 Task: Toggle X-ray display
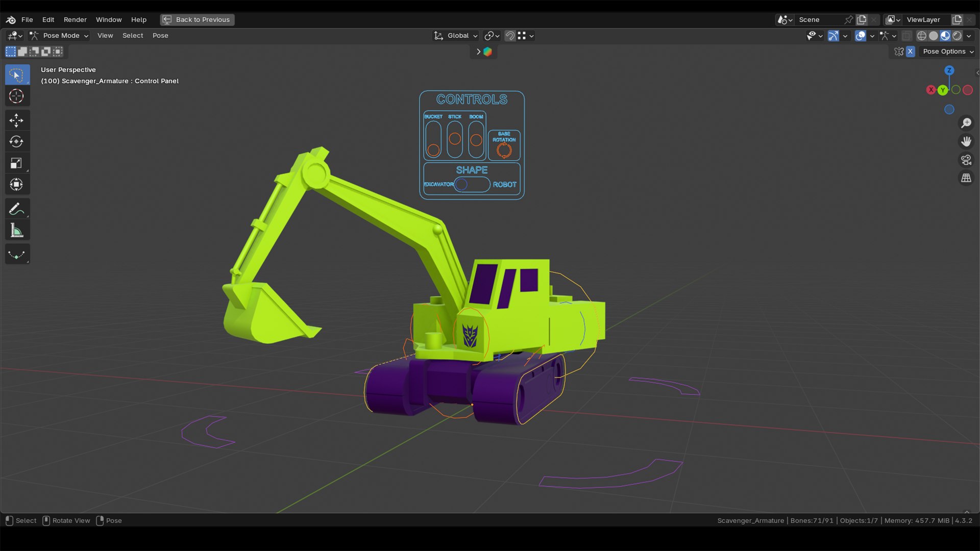pos(906,36)
